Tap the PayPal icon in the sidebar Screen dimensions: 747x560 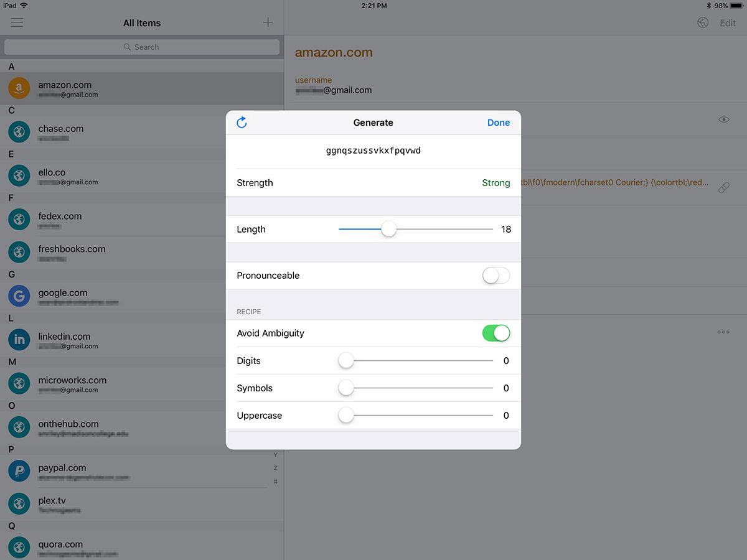pyautogui.click(x=19, y=472)
